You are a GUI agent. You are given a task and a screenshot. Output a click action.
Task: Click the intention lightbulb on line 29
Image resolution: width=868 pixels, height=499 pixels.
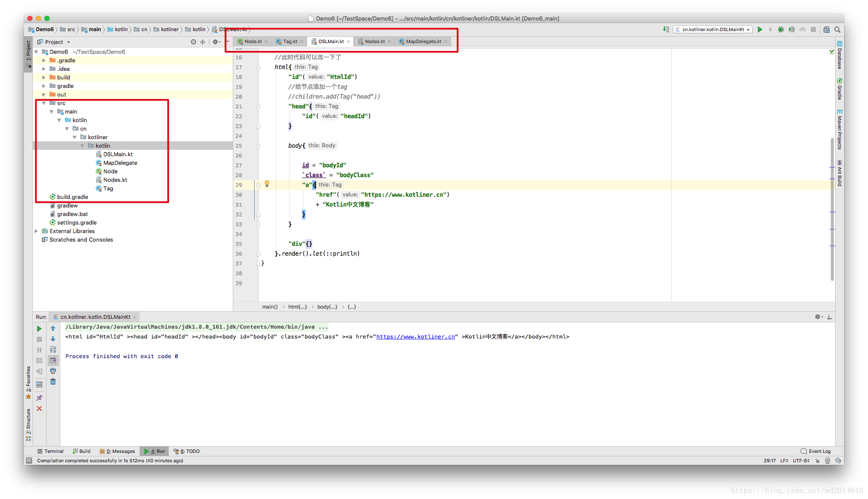tap(267, 184)
